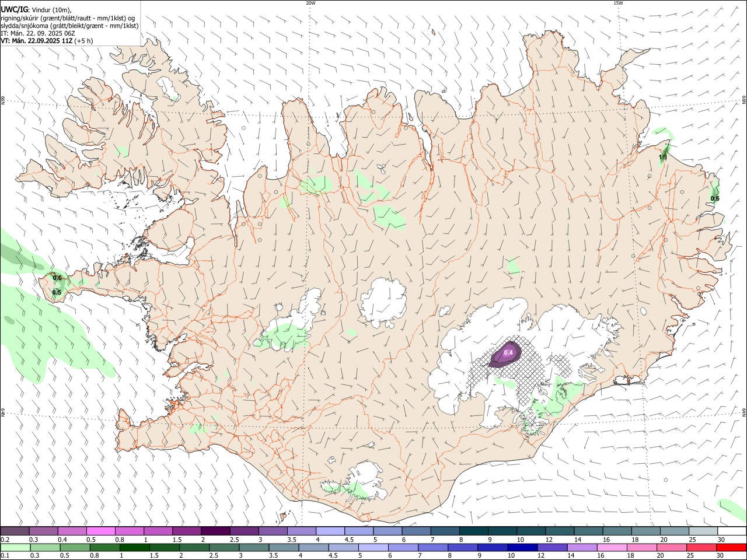Click the darkest purple 2–2.5 snow legend swatch
The width and height of the screenshot is (747, 560).
pyautogui.click(x=215, y=531)
